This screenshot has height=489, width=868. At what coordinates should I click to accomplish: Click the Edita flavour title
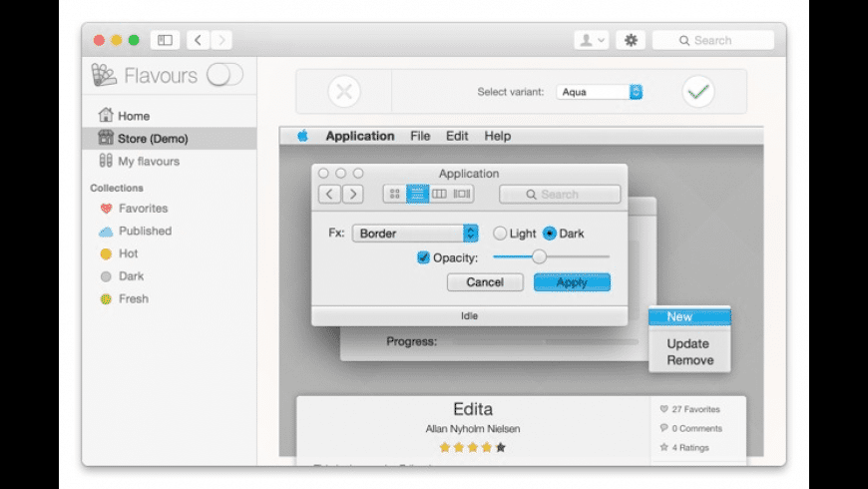(473, 409)
